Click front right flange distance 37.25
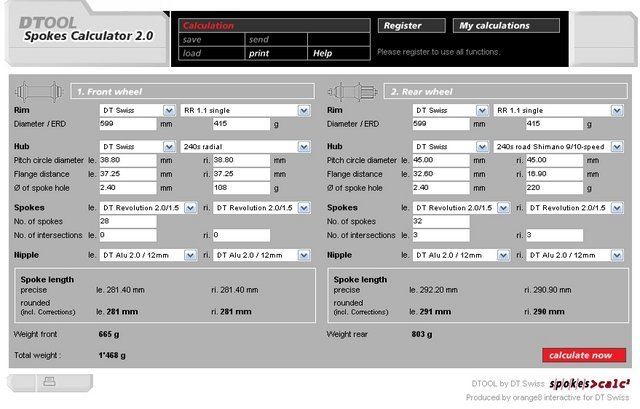This screenshot has height=409, width=640. click(x=241, y=174)
